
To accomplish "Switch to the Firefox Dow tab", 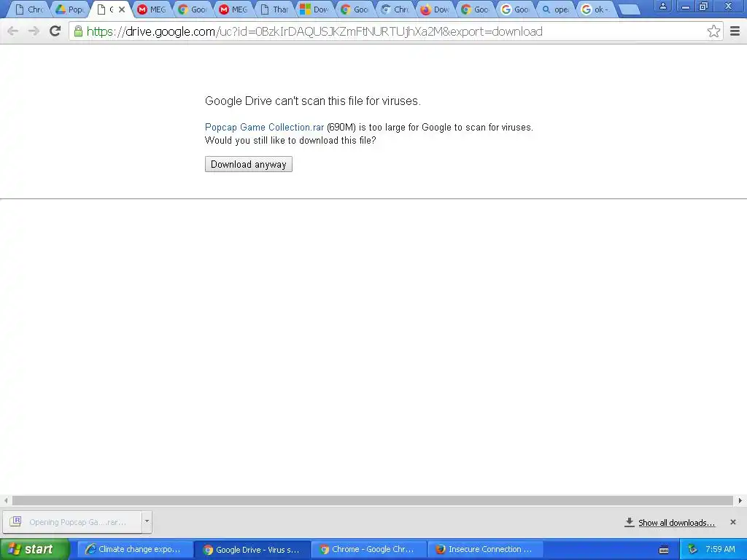I will (x=435, y=9).
